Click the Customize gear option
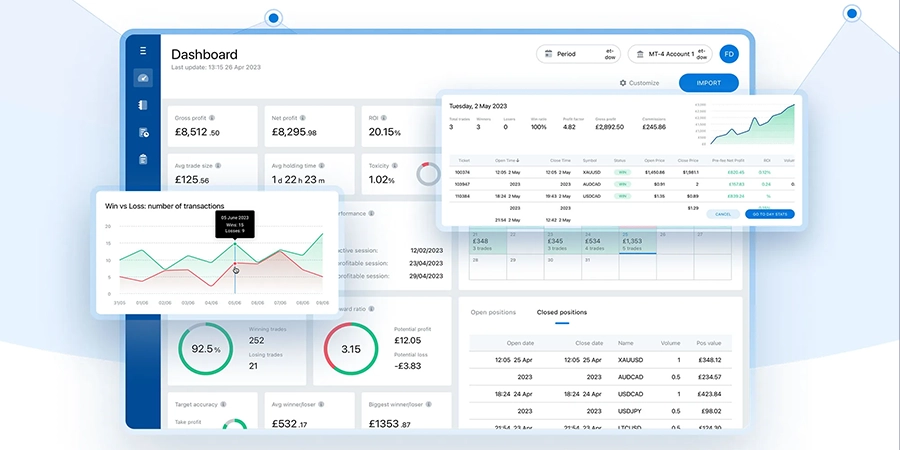900x450 pixels. [x=640, y=83]
